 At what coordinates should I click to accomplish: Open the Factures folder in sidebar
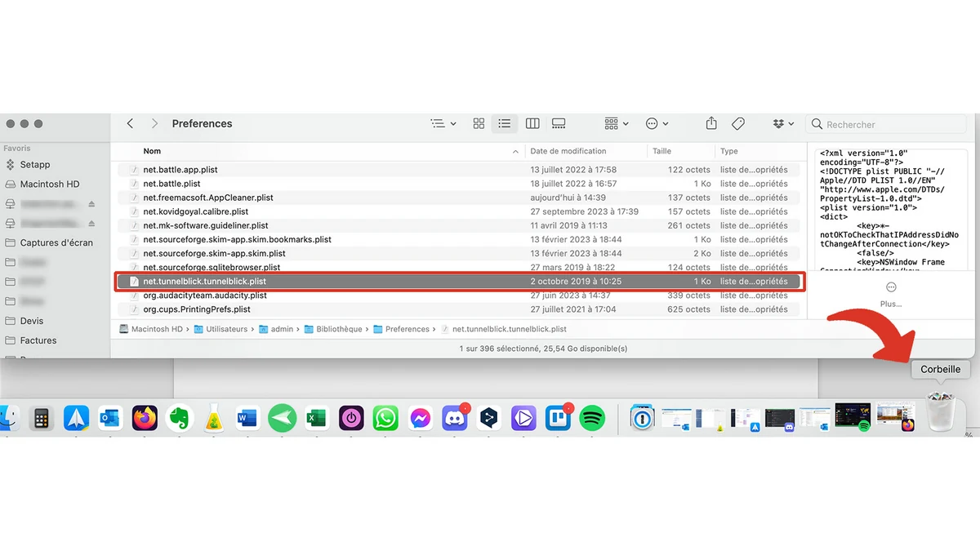tap(38, 340)
